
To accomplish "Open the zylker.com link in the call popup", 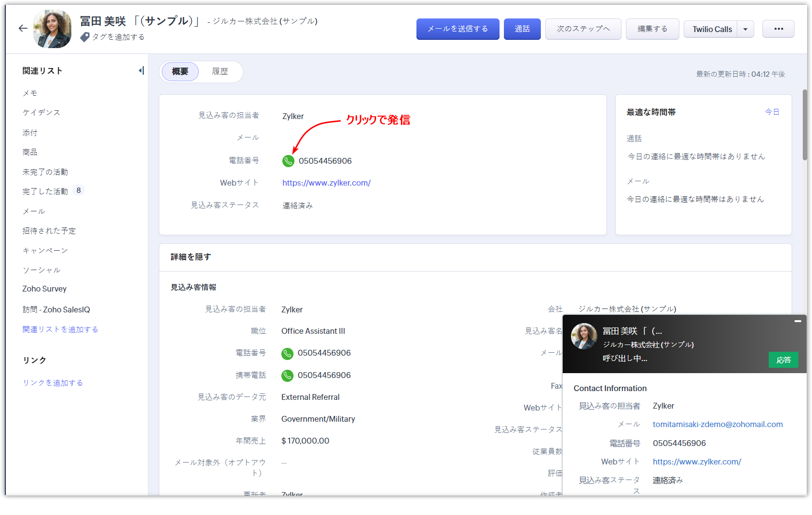I will tap(697, 462).
